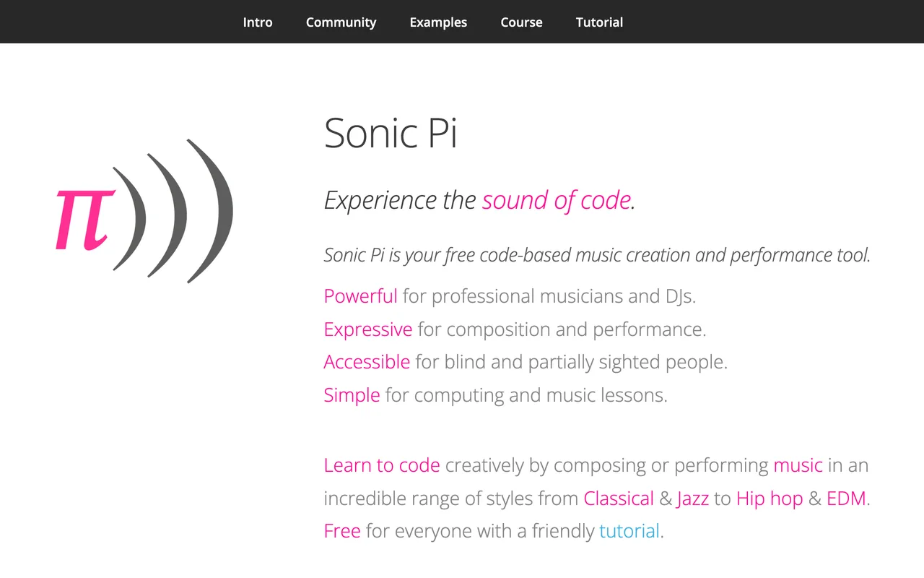Image resolution: width=924 pixels, height=578 pixels.
Task: Open the Examples nav link
Action: [438, 22]
